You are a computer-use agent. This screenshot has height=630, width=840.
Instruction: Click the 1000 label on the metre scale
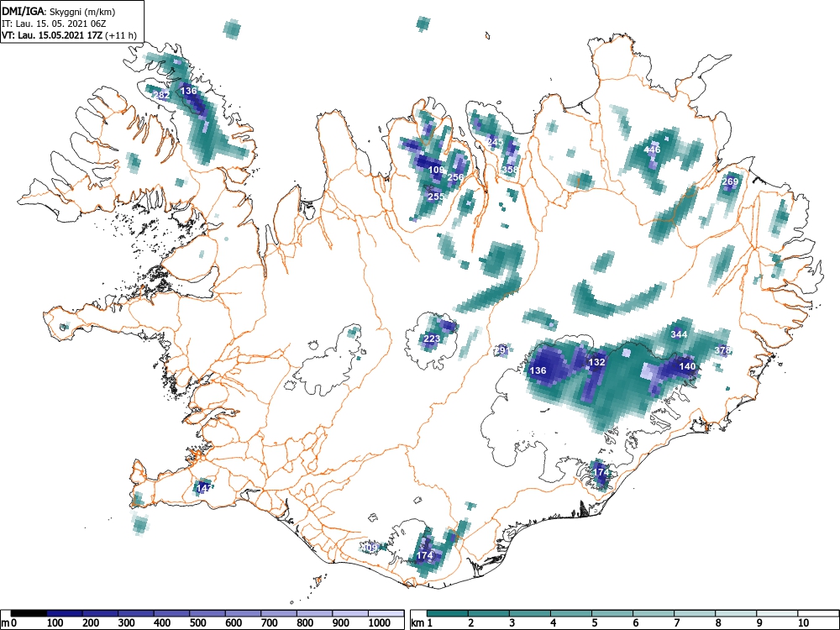[379, 623]
